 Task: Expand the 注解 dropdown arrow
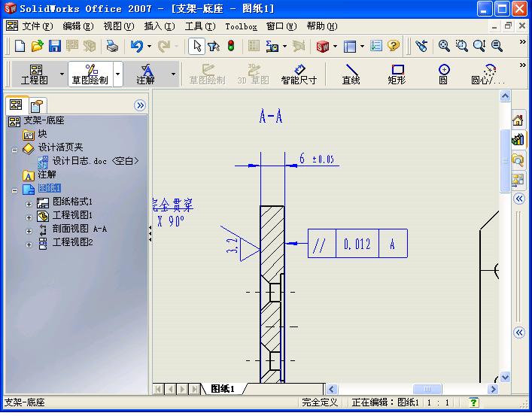tap(173, 74)
